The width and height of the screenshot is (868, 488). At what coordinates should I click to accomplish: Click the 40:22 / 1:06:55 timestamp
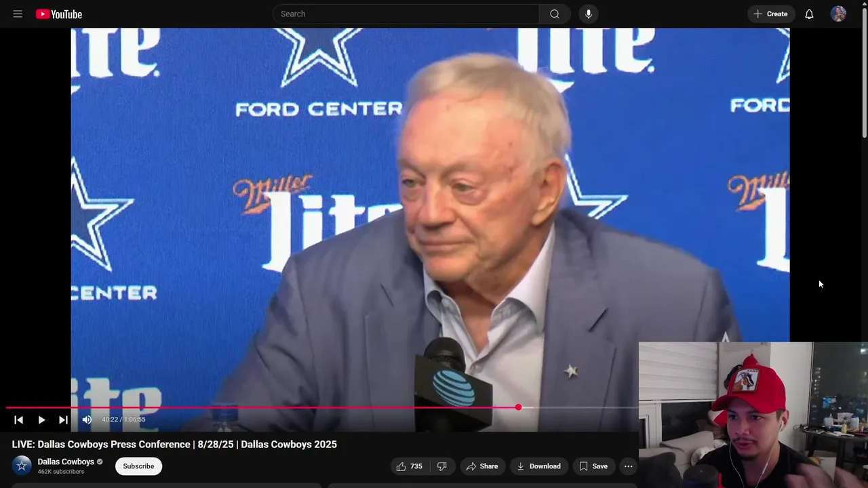(x=123, y=420)
